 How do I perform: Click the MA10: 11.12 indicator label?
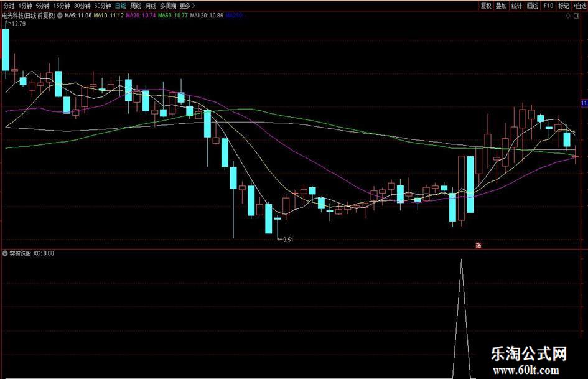(x=109, y=16)
